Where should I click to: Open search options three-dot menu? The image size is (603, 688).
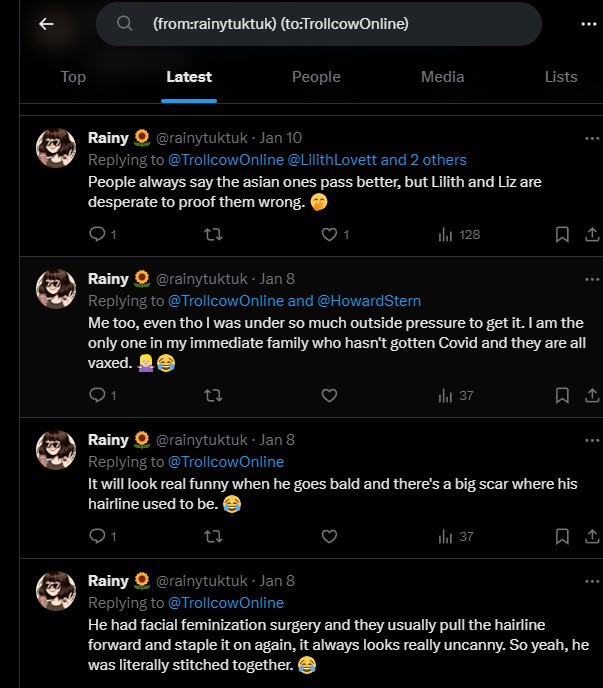[x=589, y=24]
